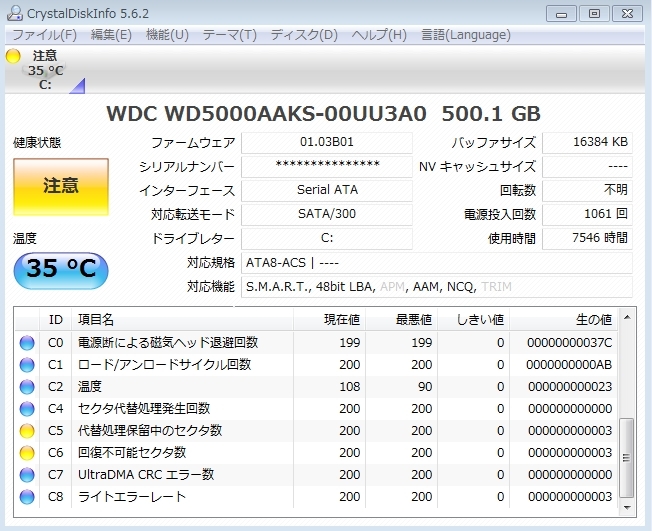Click raw value 0000000000AB

click(569, 365)
